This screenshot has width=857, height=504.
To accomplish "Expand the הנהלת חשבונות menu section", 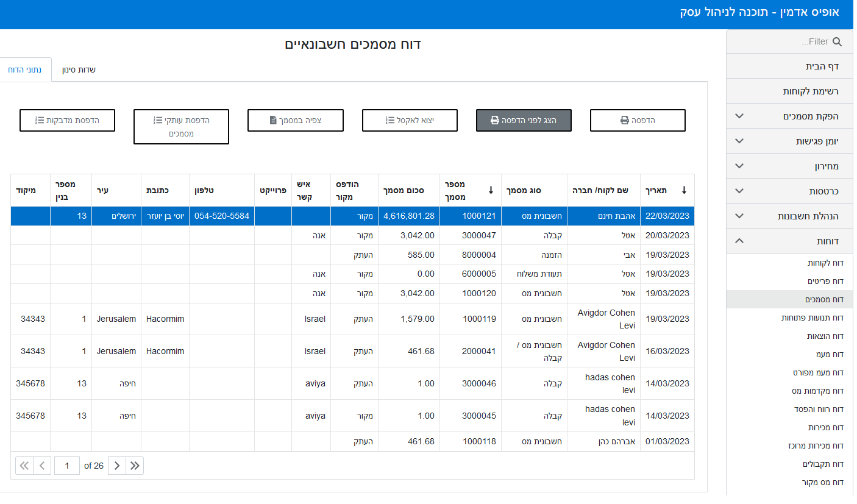I will tap(789, 216).
